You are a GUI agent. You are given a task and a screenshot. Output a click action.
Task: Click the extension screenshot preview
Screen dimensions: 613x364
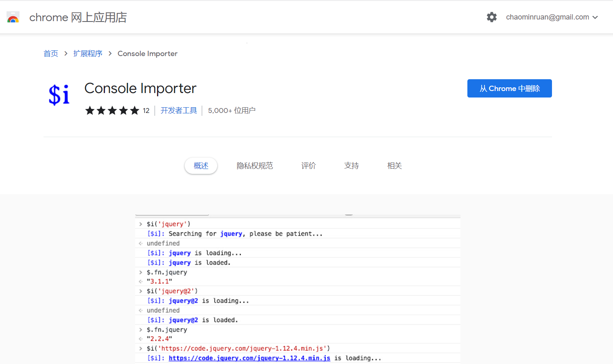(297, 284)
